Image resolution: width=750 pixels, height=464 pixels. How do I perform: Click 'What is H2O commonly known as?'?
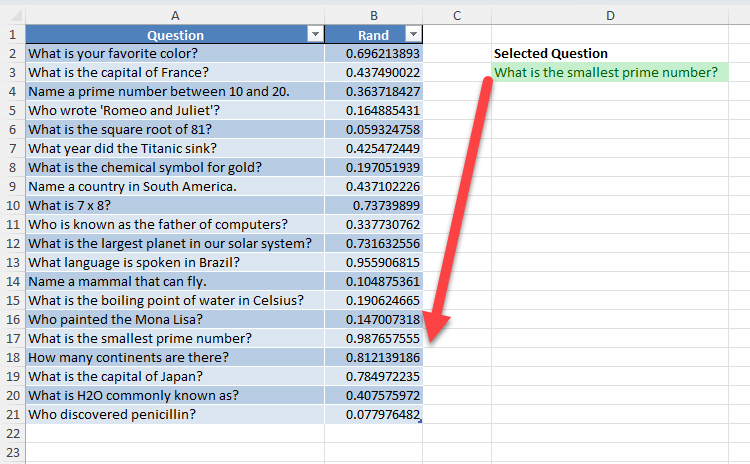point(175,395)
